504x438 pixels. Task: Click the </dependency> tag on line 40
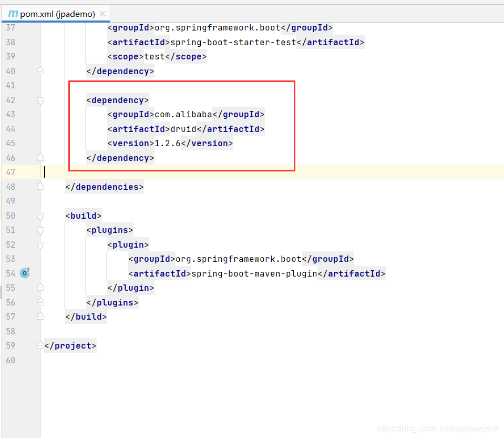(x=120, y=72)
